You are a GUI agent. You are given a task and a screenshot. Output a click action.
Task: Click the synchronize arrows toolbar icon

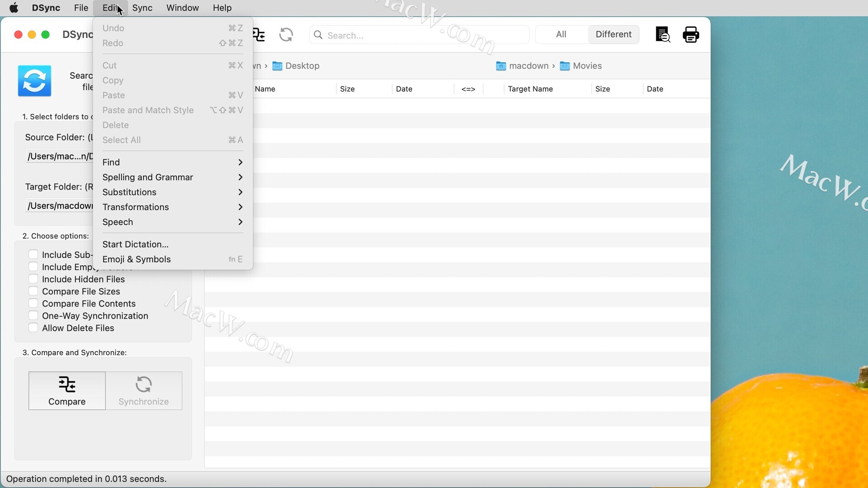286,35
